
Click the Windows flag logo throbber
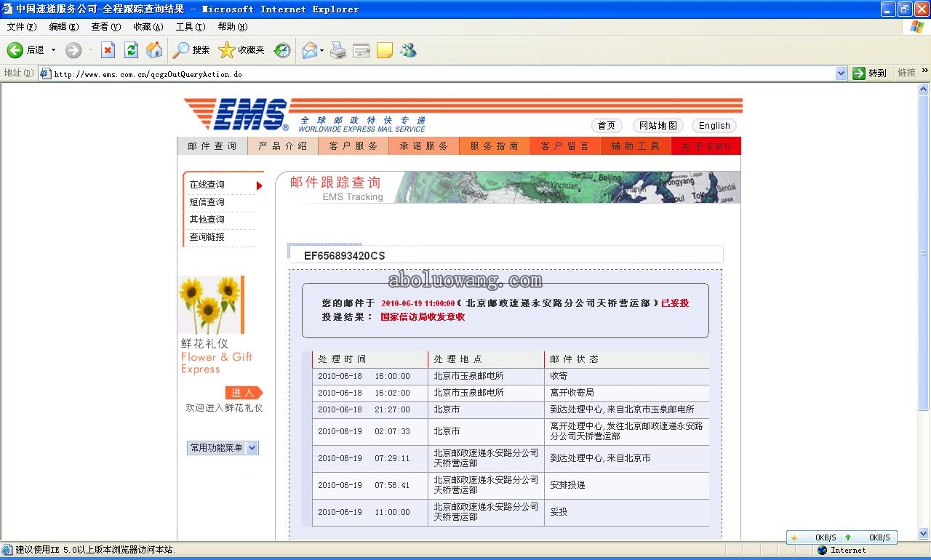coord(917,27)
